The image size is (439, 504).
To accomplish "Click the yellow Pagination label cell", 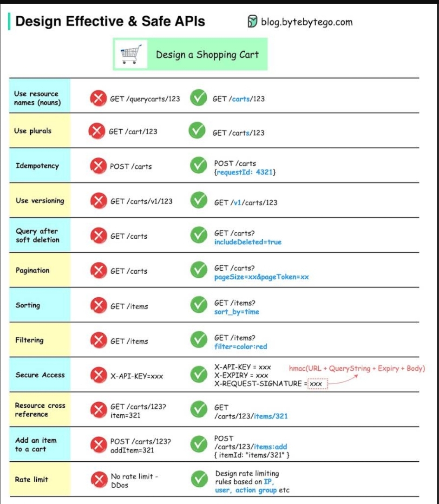I will coord(39,270).
